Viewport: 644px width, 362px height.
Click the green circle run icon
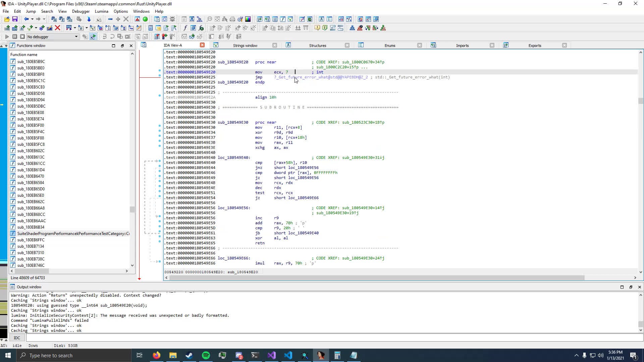[145, 19]
